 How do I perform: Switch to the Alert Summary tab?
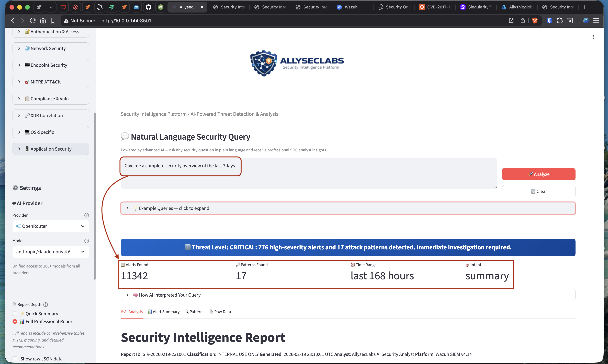[164, 311]
